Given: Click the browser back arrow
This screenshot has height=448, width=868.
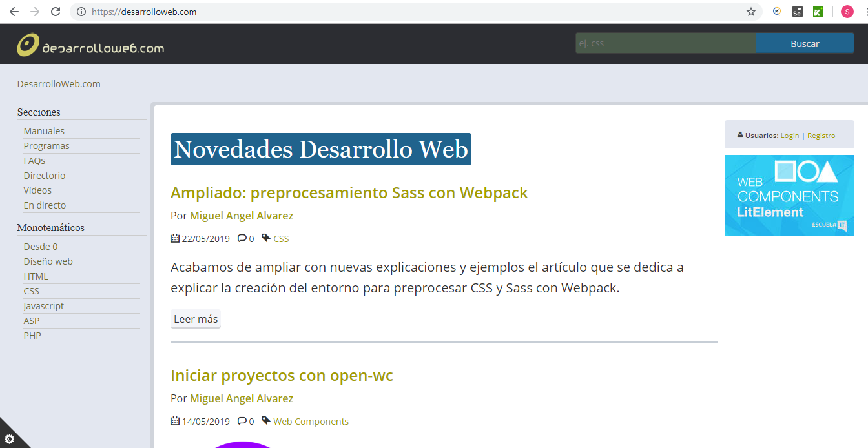Looking at the screenshot, I should (14, 12).
